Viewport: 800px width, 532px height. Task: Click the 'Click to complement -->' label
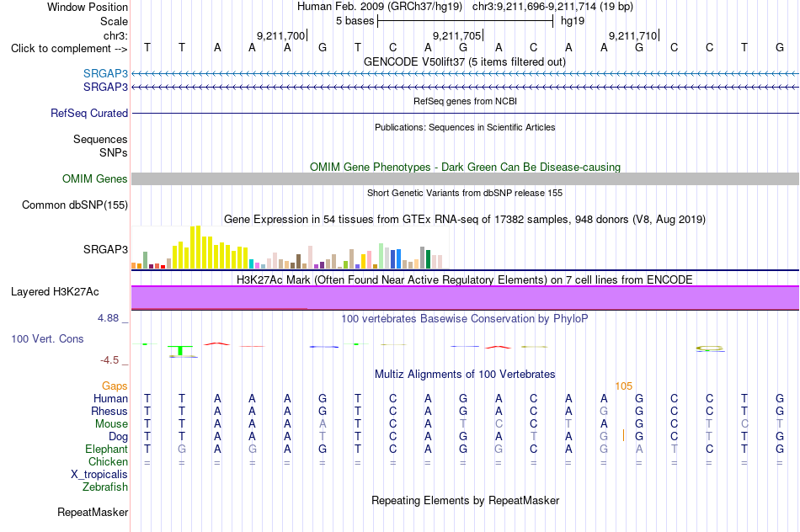click(x=69, y=49)
